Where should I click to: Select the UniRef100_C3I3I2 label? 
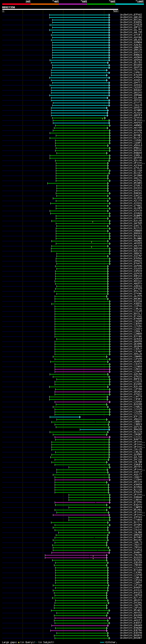(131, 437)
